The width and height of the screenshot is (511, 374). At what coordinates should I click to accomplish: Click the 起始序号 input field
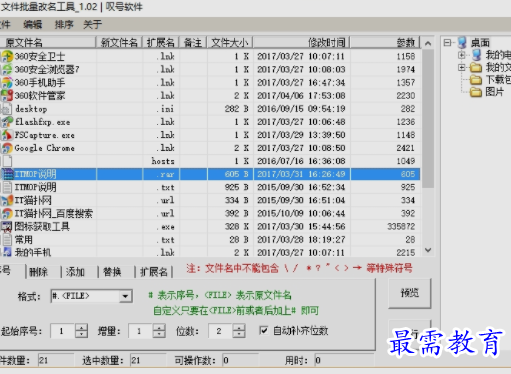(63, 331)
